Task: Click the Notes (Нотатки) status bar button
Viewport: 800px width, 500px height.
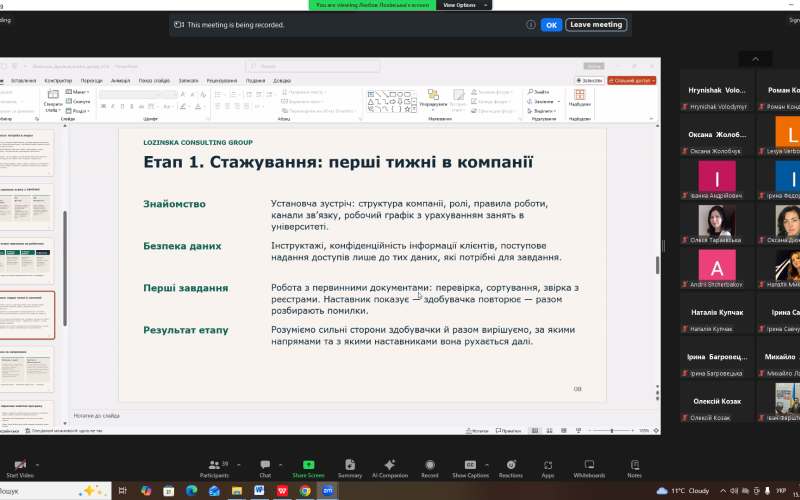Action: click(x=477, y=431)
